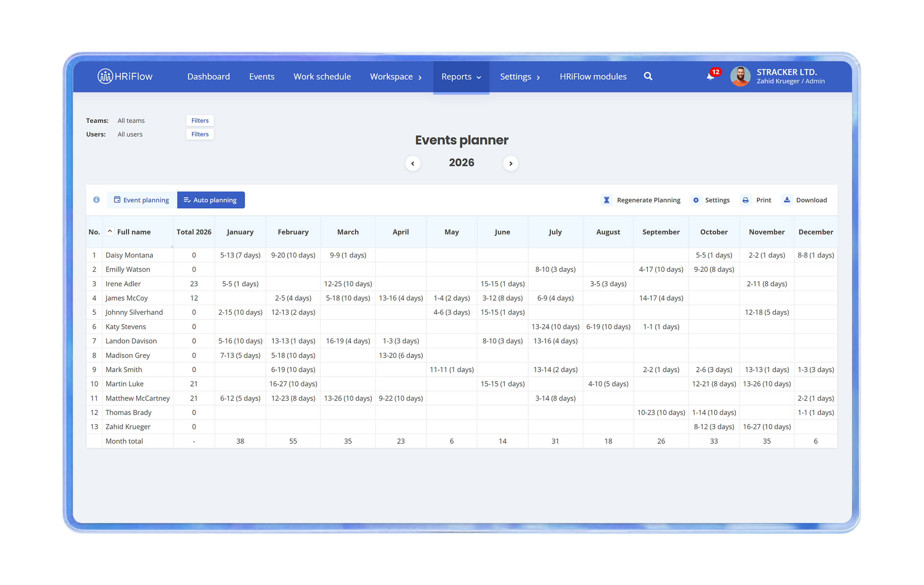Open the planning Settings gear icon
Image resolution: width=924 pixels, height=585 pixels.
tap(696, 200)
